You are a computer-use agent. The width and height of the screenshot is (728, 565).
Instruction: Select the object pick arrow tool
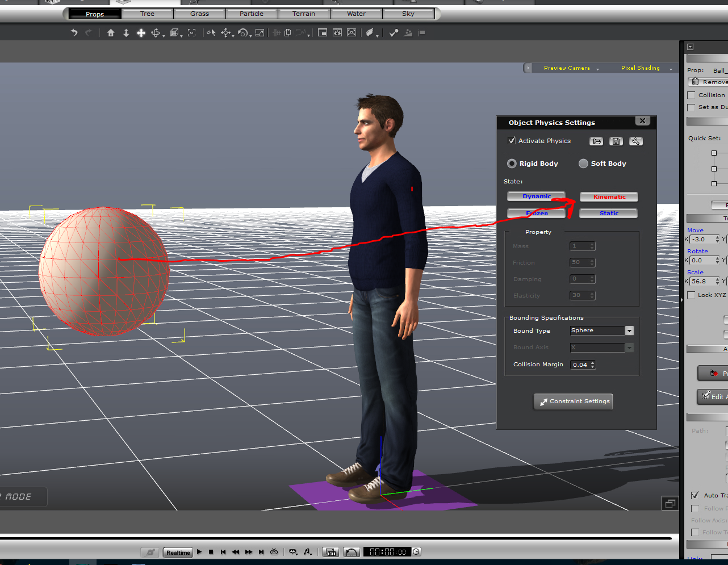click(211, 33)
